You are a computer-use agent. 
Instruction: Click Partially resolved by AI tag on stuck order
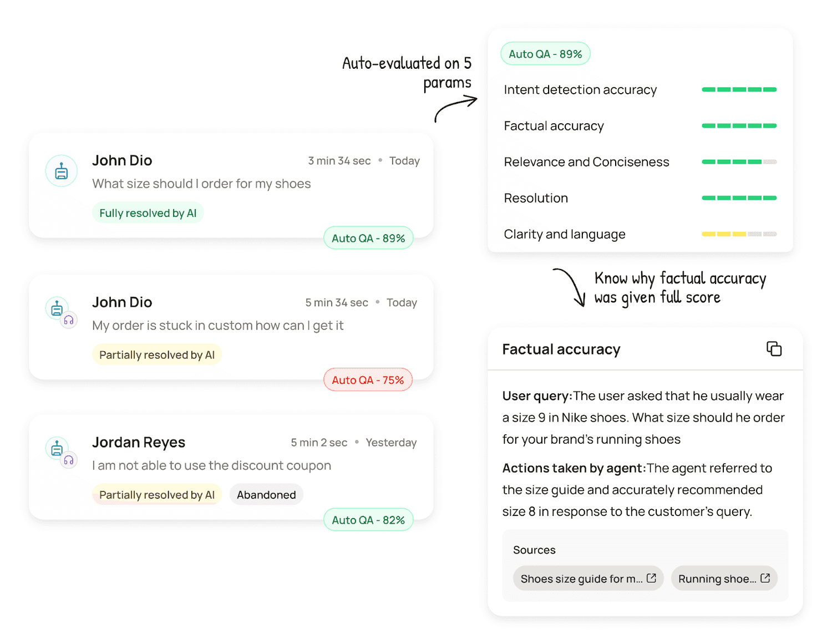(x=157, y=355)
